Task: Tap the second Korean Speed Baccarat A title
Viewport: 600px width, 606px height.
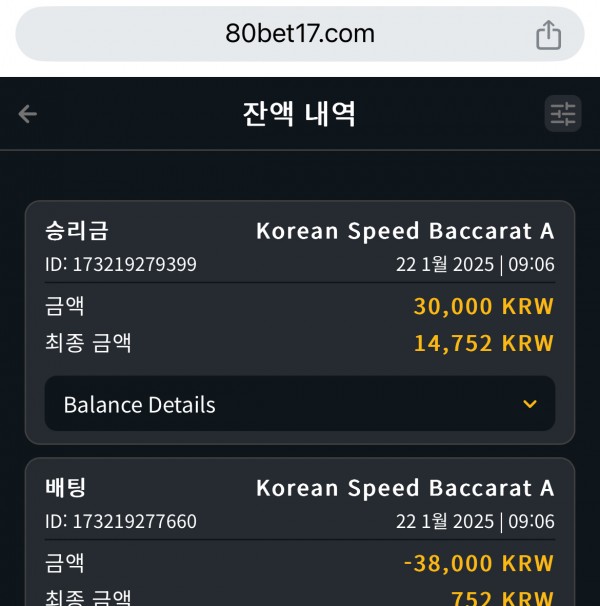Action: click(x=405, y=488)
